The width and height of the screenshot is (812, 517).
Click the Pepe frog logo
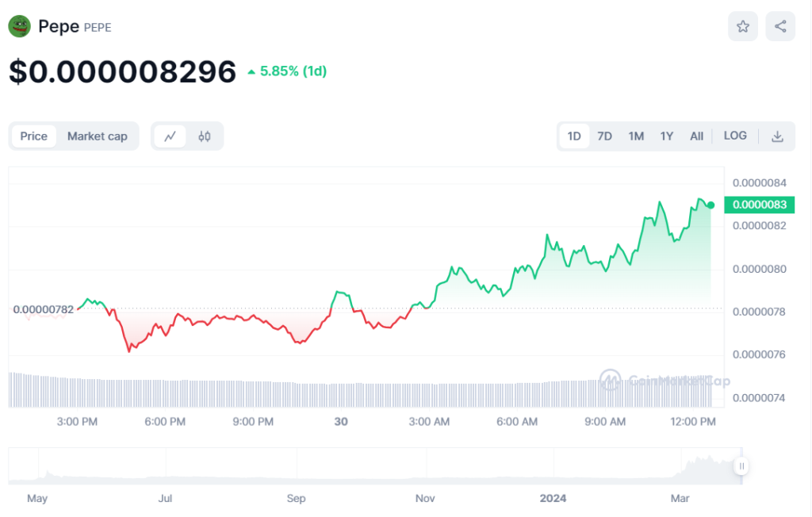coord(19,26)
